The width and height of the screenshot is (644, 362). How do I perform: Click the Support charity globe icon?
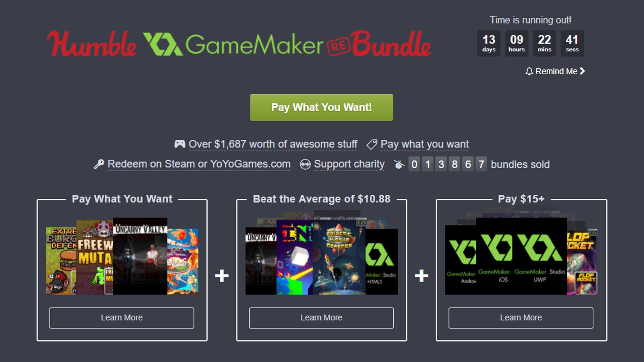pos(305,165)
